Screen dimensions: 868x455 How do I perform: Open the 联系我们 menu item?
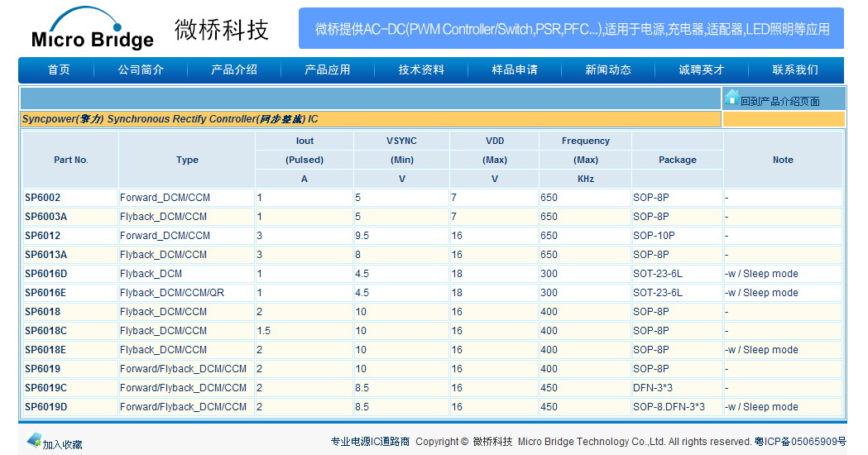coord(795,69)
